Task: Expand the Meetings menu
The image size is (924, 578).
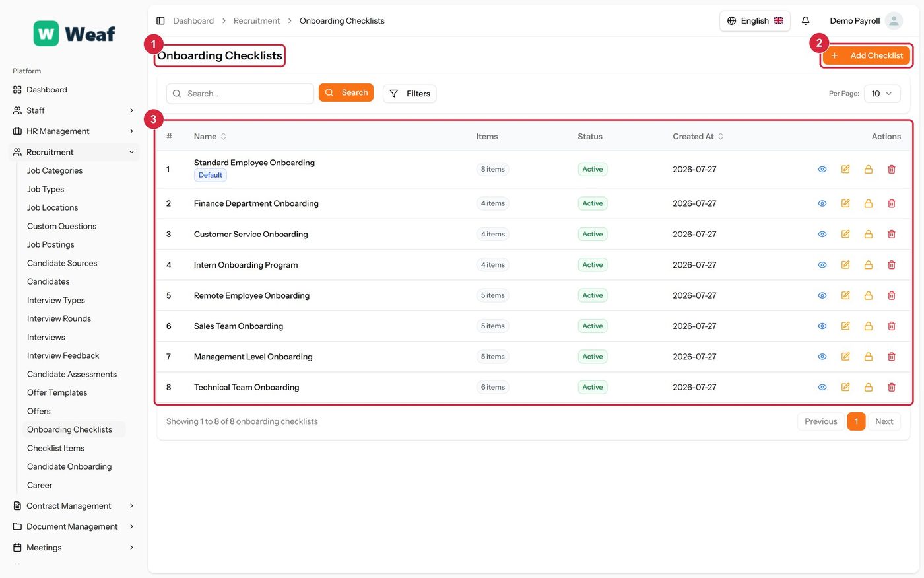Action: click(74, 548)
